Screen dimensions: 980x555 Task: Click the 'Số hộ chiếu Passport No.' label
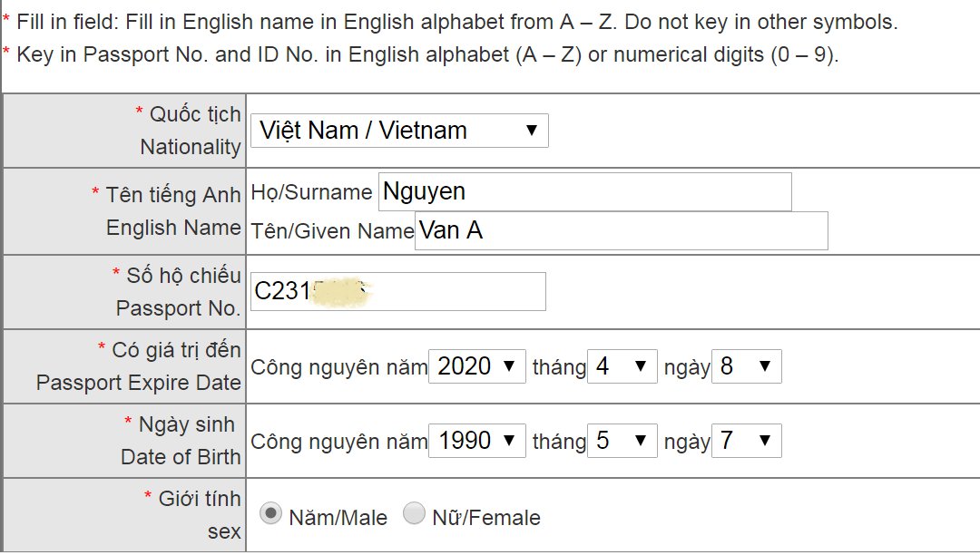177,292
